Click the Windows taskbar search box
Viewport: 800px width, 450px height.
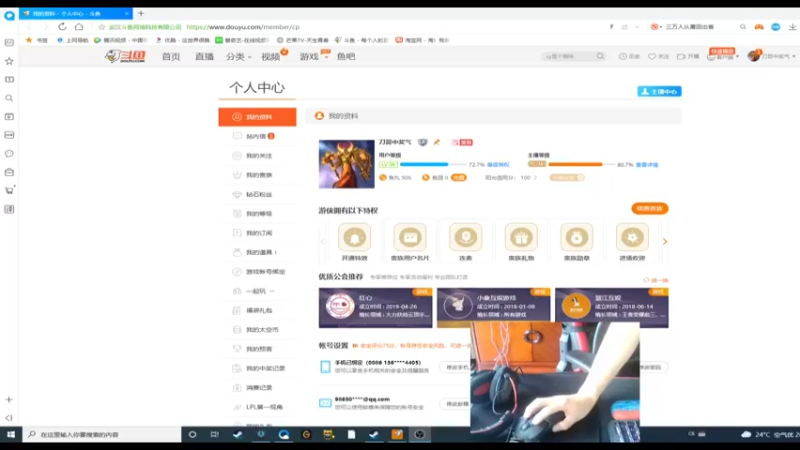(102, 434)
